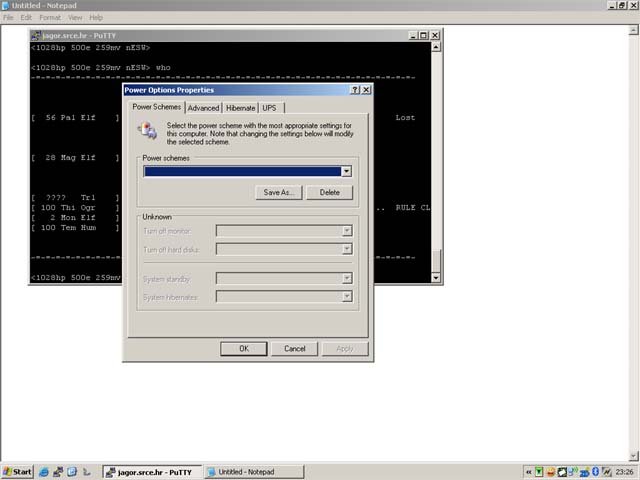This screenshot has height=480, width=640.
Task: Click the PuTTY quick launch icon
Action: [58, 472]
